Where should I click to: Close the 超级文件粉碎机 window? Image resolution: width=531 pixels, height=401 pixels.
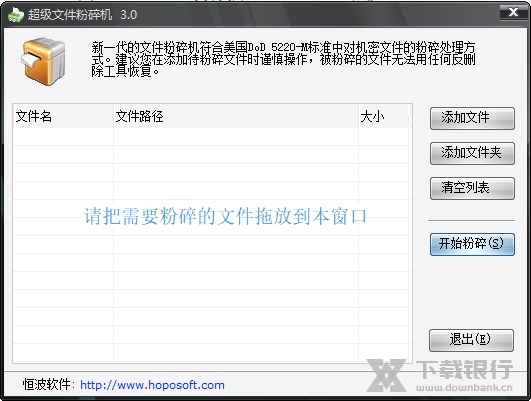tap(513, 13)
